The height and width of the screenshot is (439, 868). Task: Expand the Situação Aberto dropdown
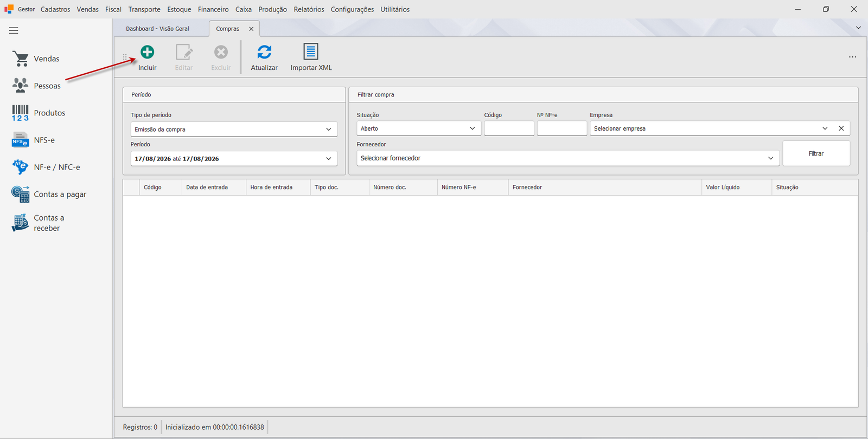[x=473, y=128]
